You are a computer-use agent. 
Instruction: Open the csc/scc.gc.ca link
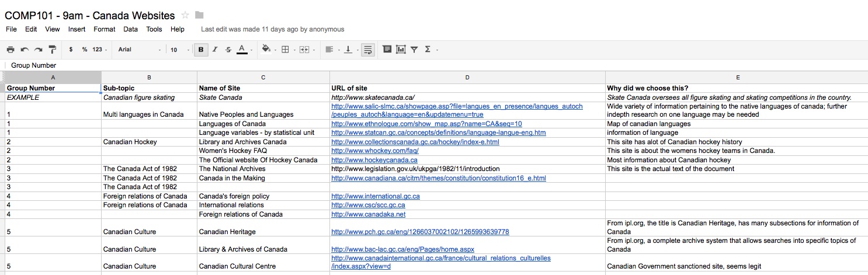[368, 205]
